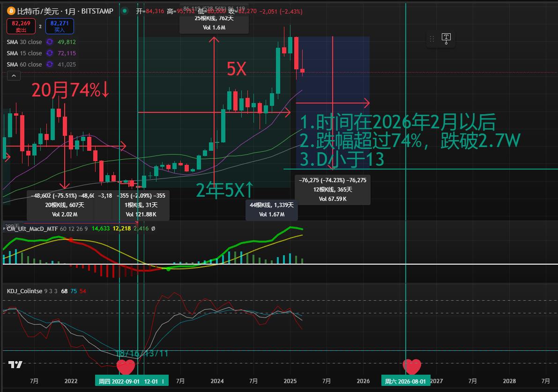Click the open price 开=84,316
Viewport: 558px width, 392px height.
[x=150, y=11]
